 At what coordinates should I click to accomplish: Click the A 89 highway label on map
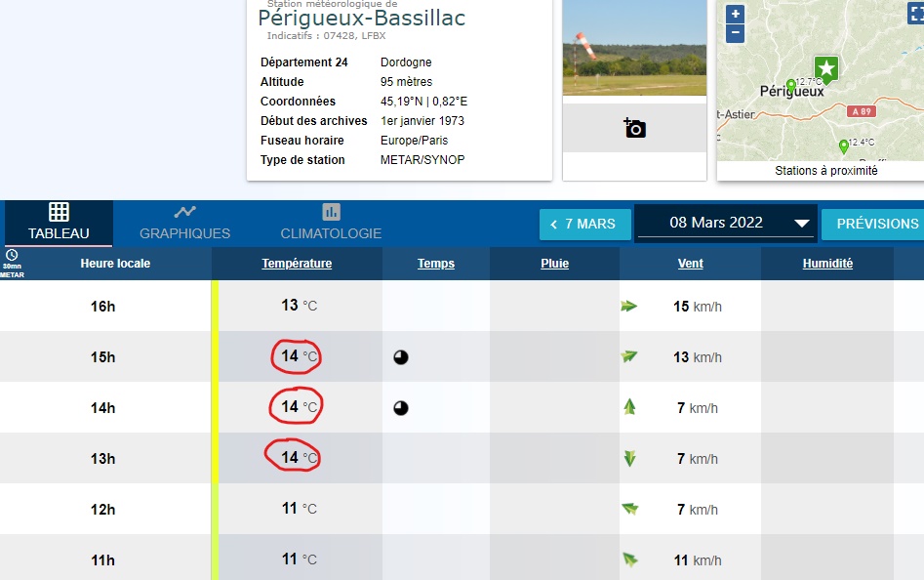[x=862, y=111]
